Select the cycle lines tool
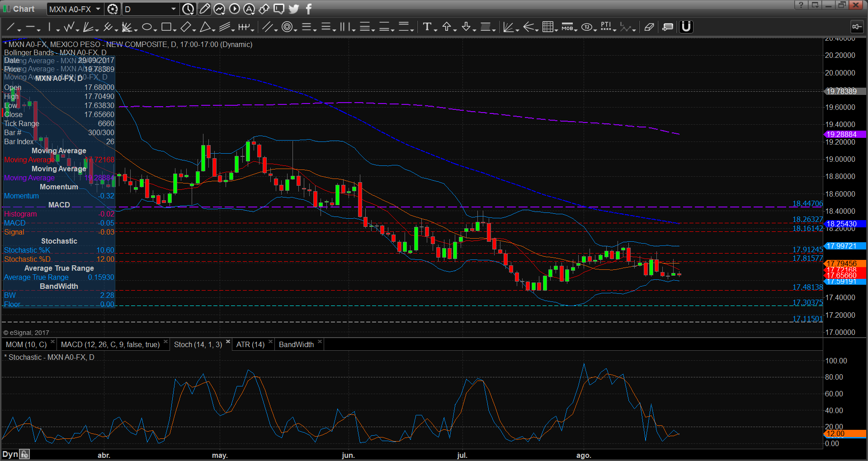This screenshot has height=461, width=868. [x=244, y=27]
